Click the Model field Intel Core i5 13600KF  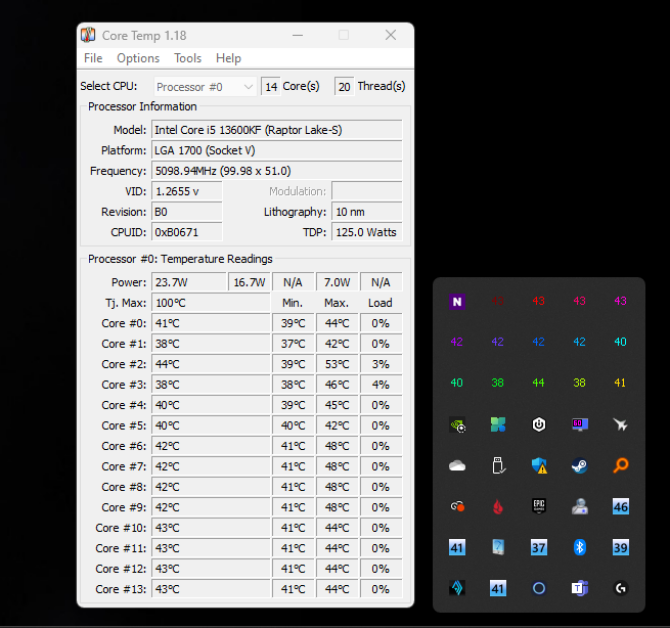click(276, 130)
